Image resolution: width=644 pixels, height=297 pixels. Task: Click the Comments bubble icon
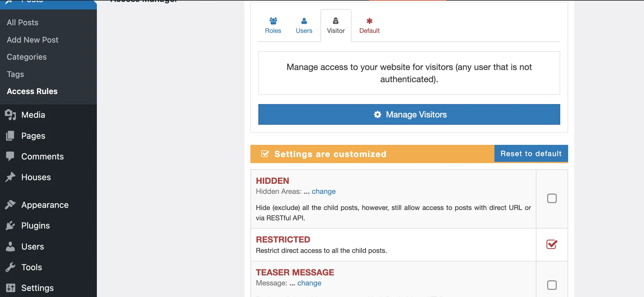[10, 156]
